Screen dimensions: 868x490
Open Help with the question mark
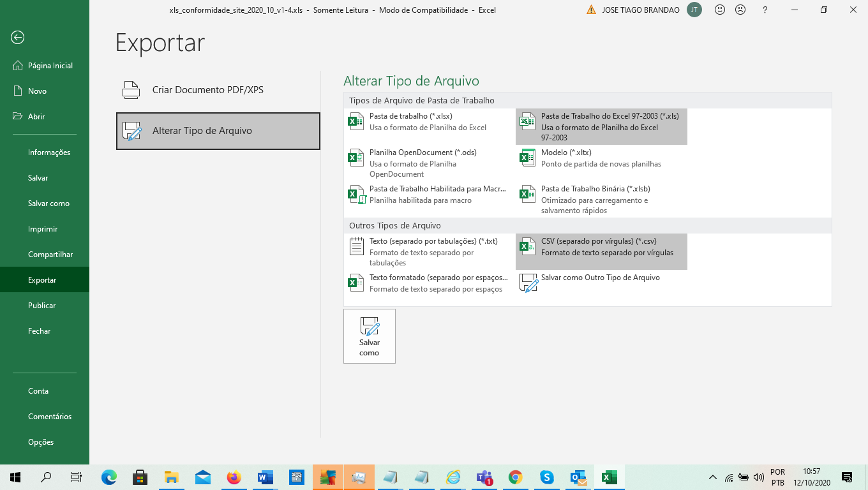coord(765,10)
